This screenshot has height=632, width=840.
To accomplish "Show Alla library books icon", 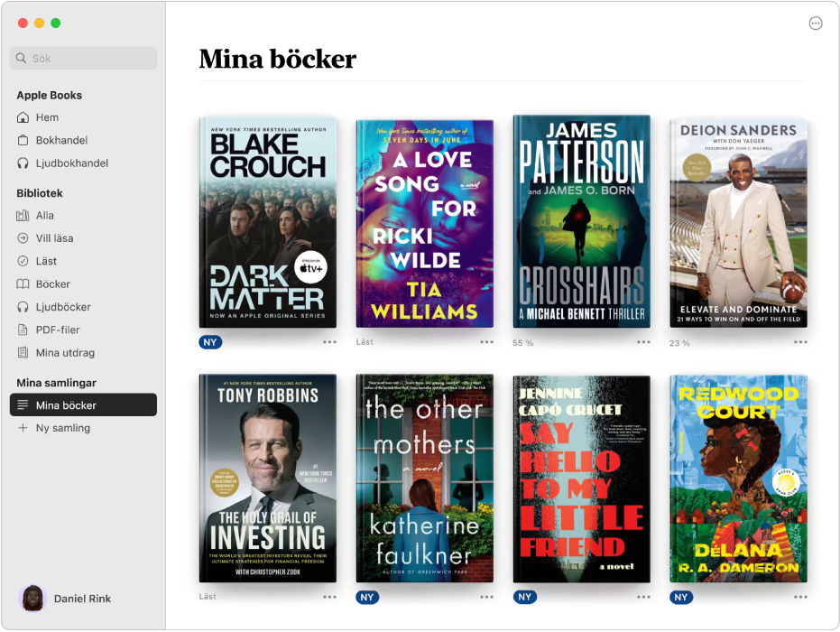I will [23, 216].
